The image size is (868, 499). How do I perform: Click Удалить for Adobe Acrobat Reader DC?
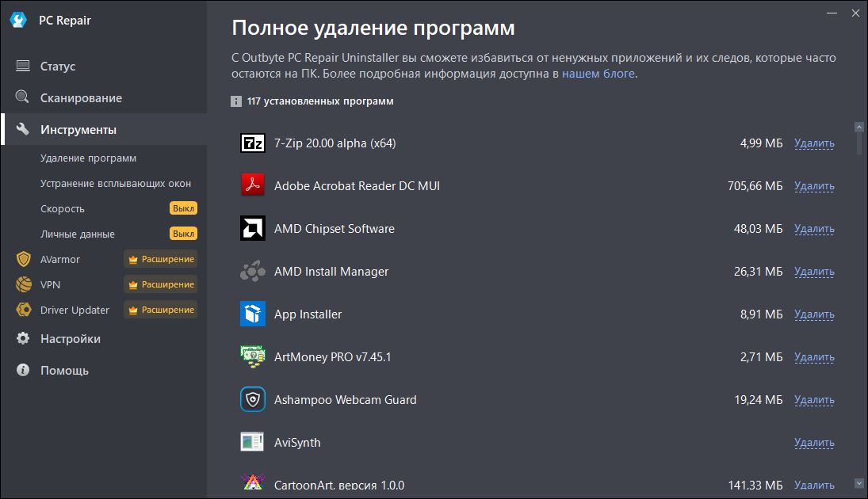pyautogui.click(x=814, y=186)
